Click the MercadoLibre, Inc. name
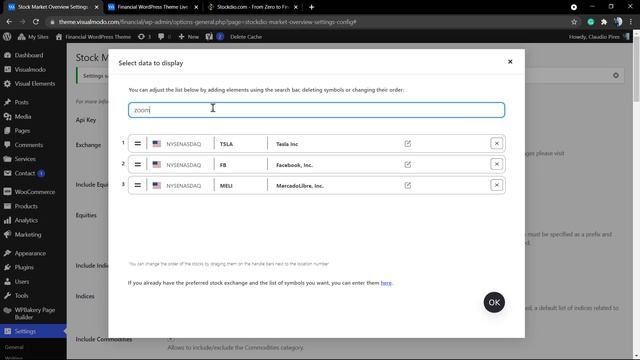 click(x=300, y=186)
